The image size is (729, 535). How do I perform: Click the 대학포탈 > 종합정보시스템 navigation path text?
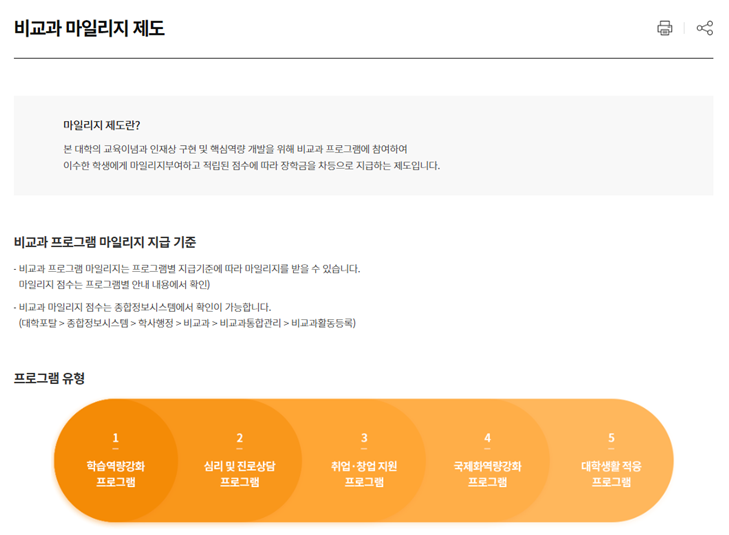point(187,323)
